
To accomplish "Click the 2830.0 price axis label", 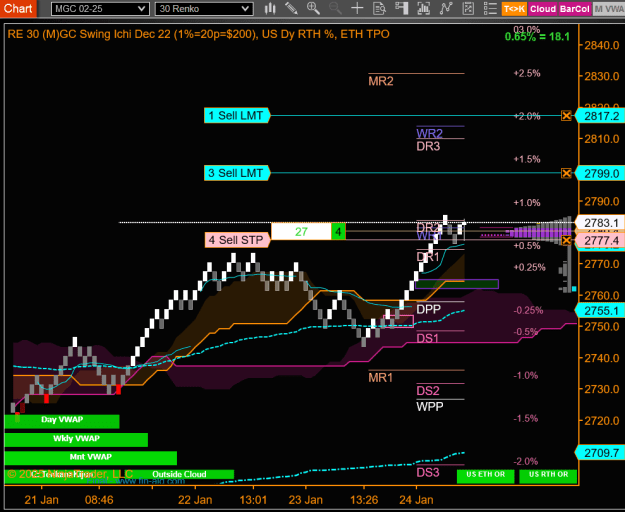I will (x=601, y=76).
